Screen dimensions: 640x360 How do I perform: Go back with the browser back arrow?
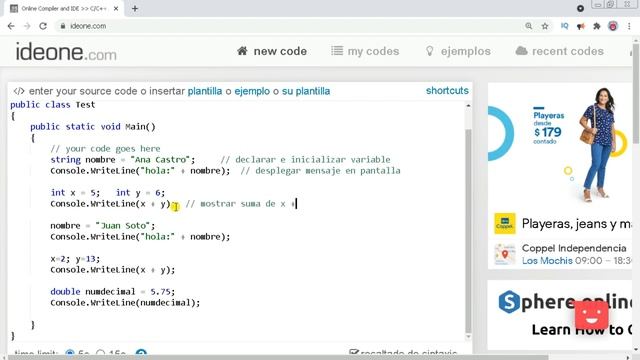coord(11,26)
